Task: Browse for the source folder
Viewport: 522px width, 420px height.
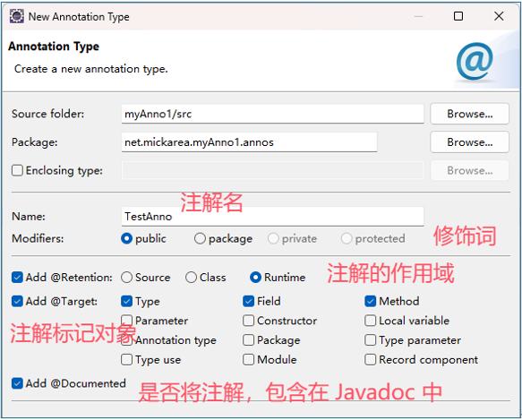Action: [x=469, y=114]
